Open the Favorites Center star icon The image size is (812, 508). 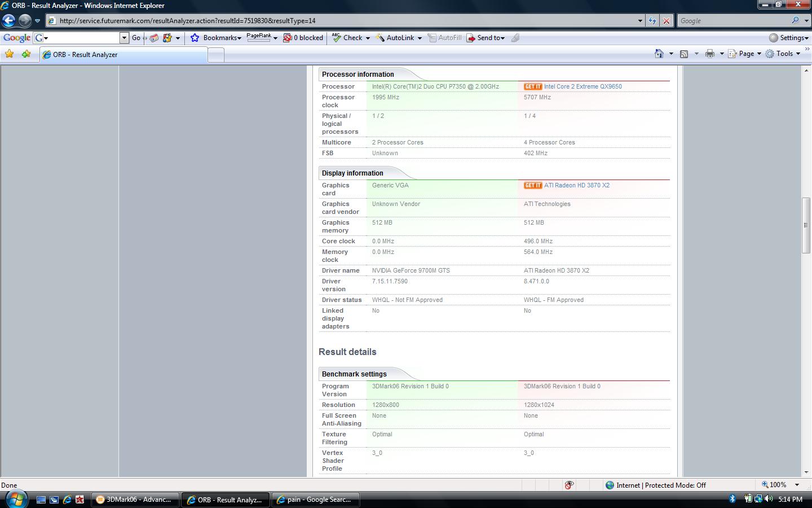coord(9,54)
